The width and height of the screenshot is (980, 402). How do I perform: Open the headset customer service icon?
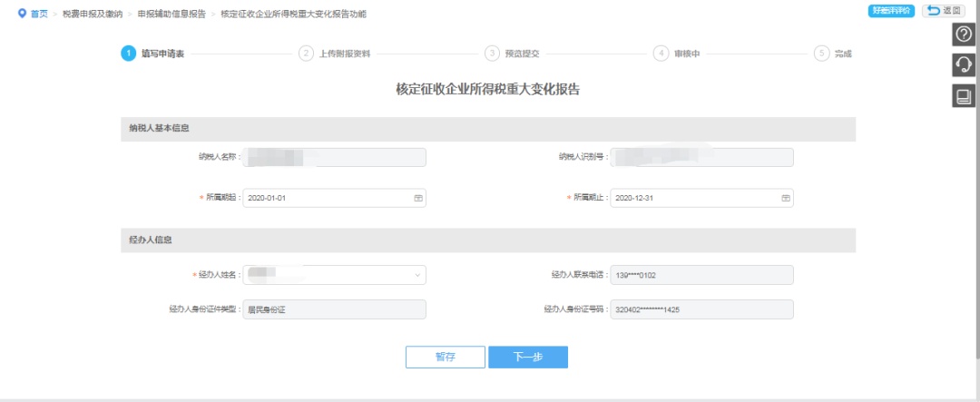[963, 64]
